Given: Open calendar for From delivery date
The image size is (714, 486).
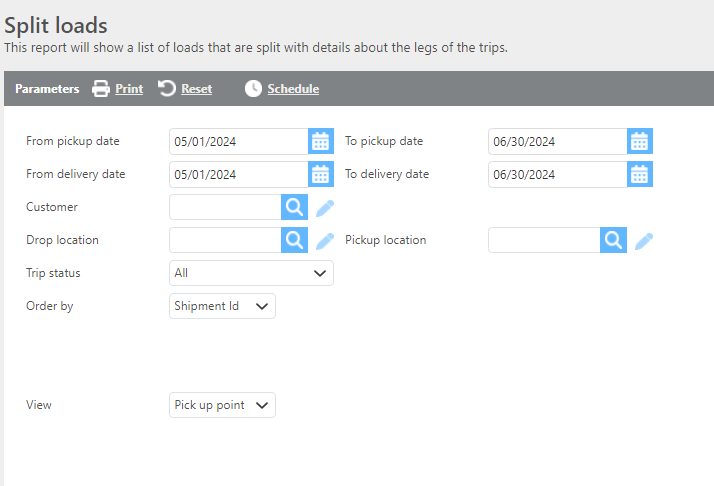Looking at the screenshot, I should tap(320, 174).
